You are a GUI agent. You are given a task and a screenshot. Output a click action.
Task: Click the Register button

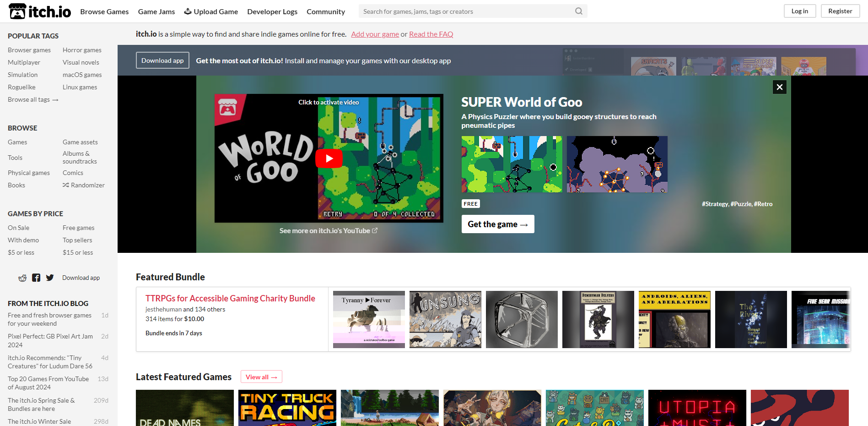840,11
